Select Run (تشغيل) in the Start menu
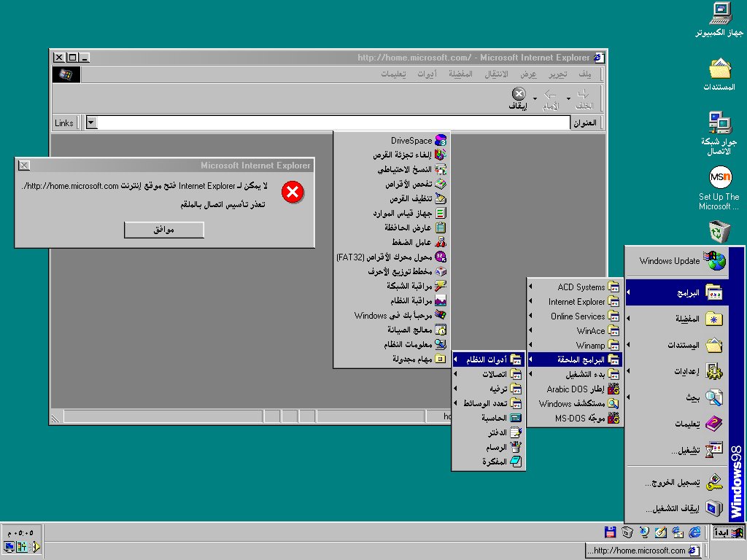Viewport: 747px width, 560px height. [x=676, y=449]
